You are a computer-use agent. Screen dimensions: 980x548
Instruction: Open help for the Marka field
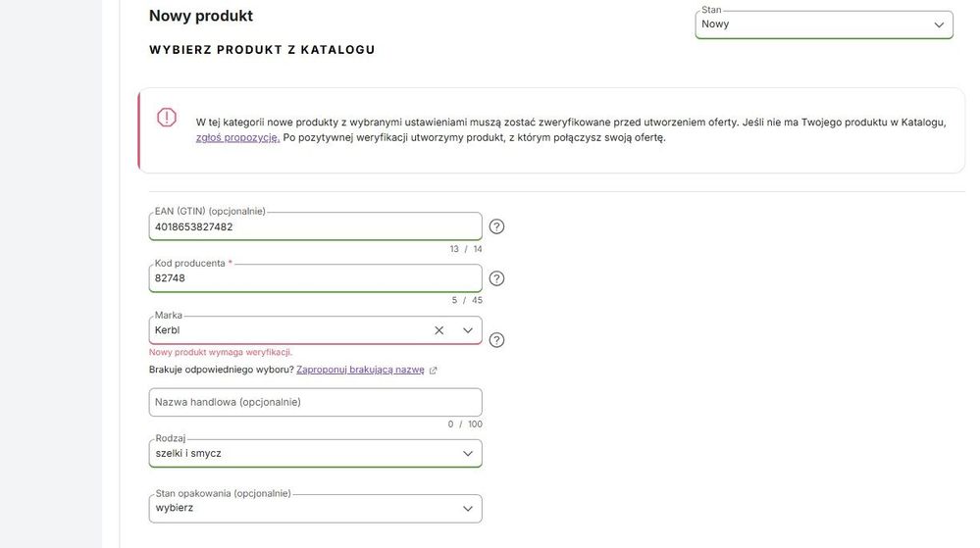tap(496, 340)
